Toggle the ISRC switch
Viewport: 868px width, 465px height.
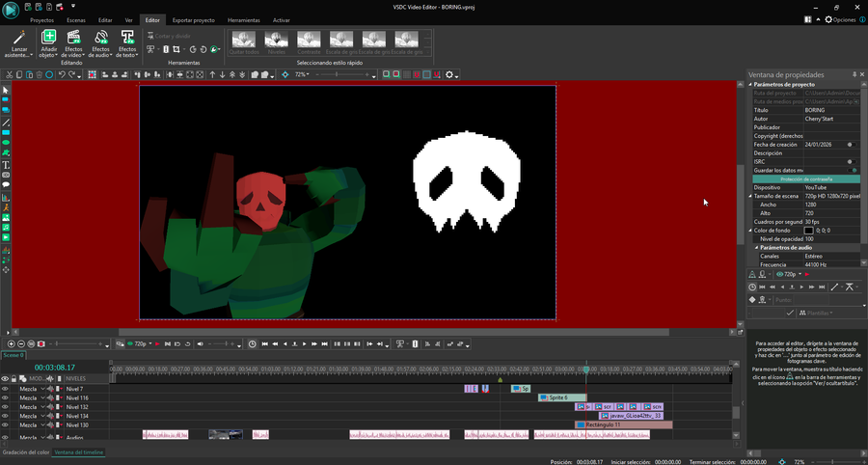pos(854,162)
